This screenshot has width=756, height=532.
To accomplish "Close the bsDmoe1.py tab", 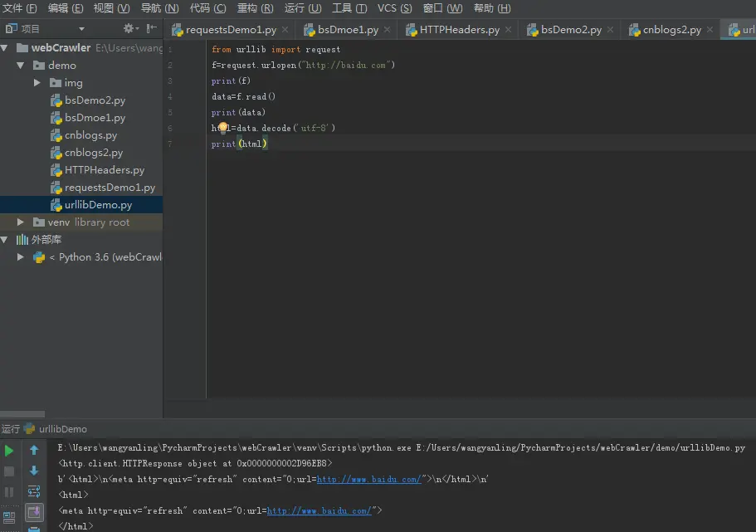I will pos(388,29).
